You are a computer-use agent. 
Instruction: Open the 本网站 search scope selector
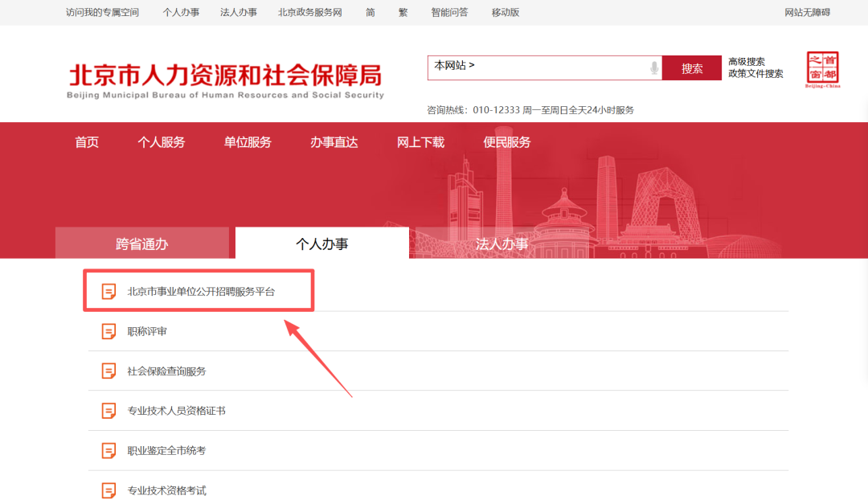coord(454,65)
